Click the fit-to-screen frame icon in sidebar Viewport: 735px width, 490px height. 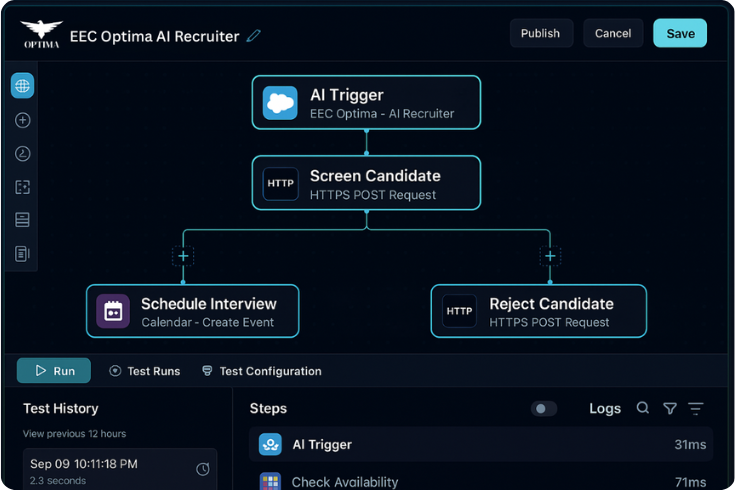pyautogui.click(x=22, y=187)
